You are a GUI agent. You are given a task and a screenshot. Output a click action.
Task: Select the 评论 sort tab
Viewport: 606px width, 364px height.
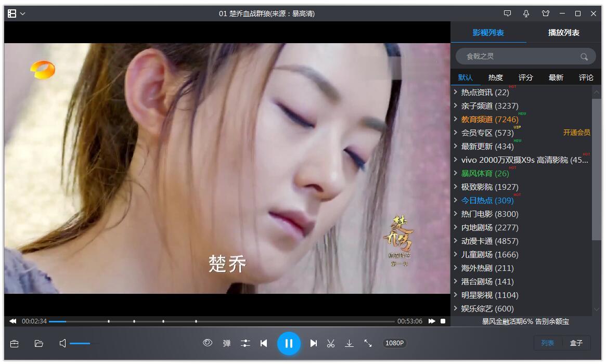pos(586,77)
